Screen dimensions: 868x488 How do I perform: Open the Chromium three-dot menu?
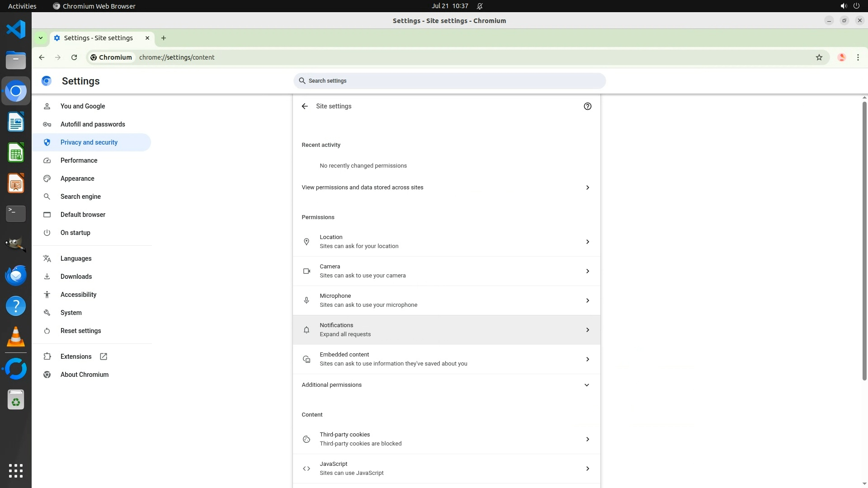tap(858, 57)
